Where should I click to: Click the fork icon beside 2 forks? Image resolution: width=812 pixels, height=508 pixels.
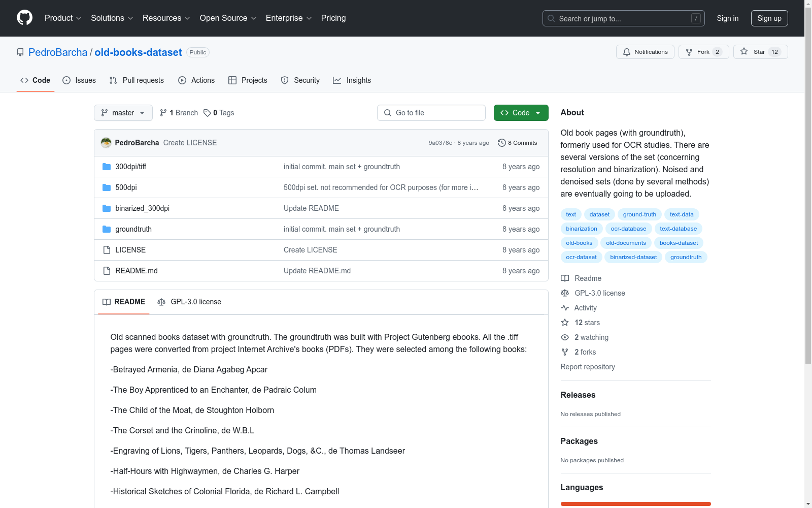[x=565, y=352]
